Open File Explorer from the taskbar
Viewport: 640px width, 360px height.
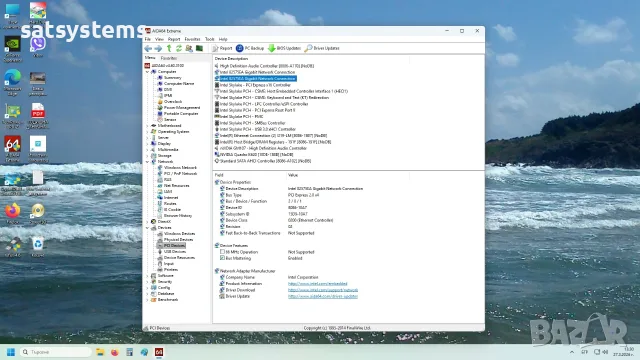(100, 352)
